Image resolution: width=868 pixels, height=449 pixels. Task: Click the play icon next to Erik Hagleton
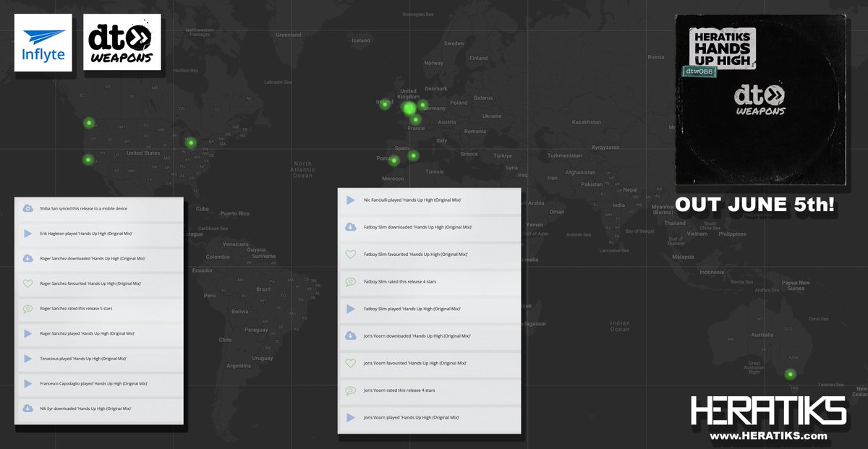point(27,234)
